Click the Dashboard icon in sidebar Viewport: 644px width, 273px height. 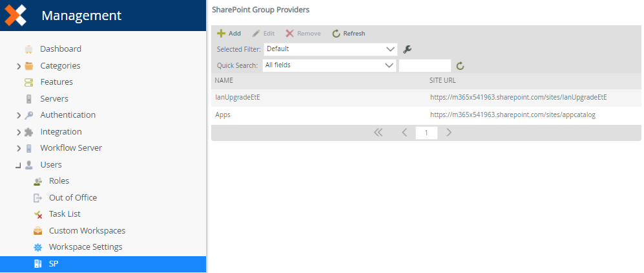point(28,49)
